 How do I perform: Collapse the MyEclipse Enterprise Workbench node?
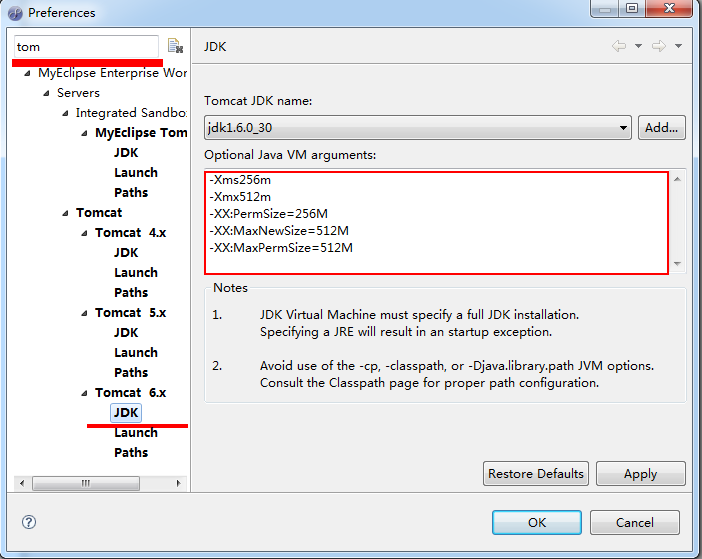27,73
